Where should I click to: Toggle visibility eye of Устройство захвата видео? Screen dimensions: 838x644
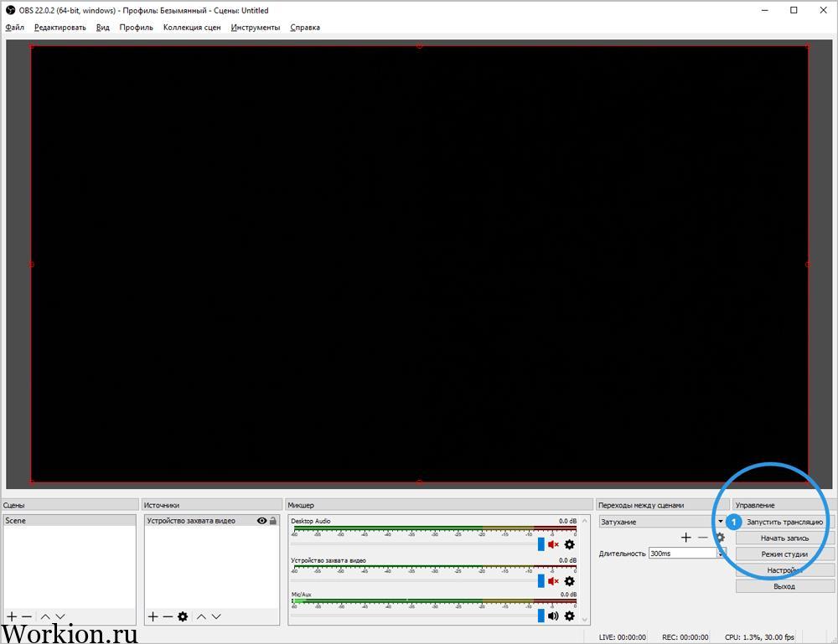click(261, 521)
